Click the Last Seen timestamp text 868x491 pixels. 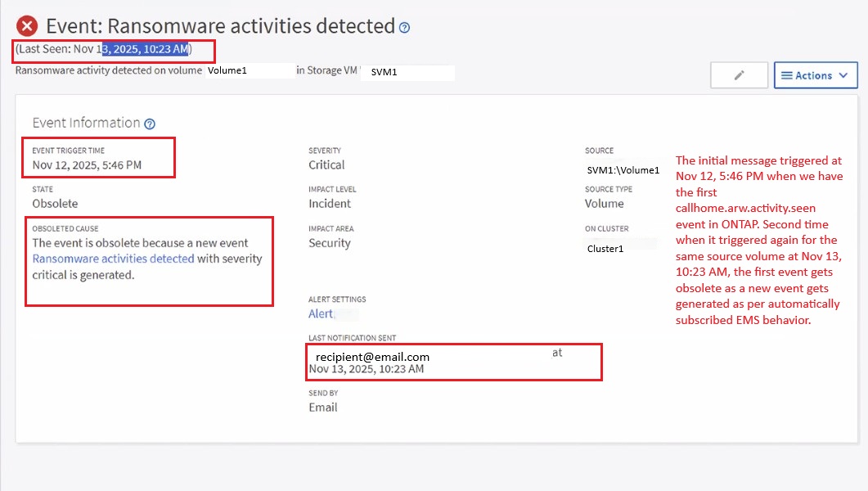[103, 49]
